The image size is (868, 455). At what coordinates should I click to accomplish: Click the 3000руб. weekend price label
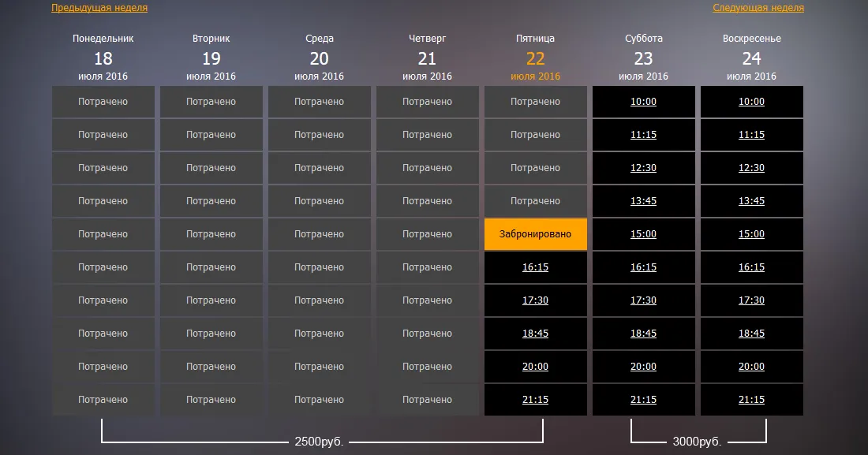697,442
